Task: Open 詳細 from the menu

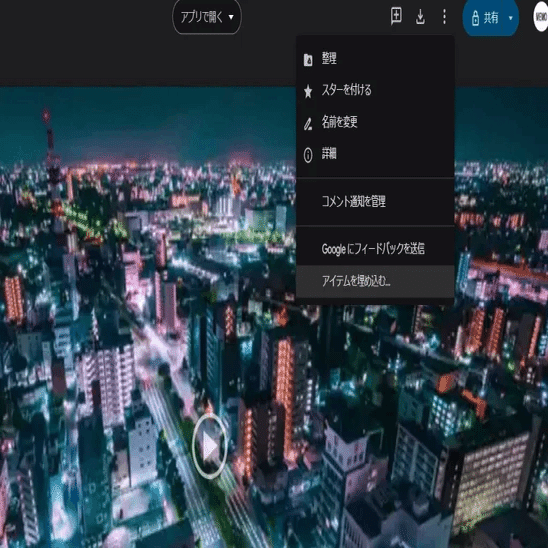Action: click(x=375, y=154)
